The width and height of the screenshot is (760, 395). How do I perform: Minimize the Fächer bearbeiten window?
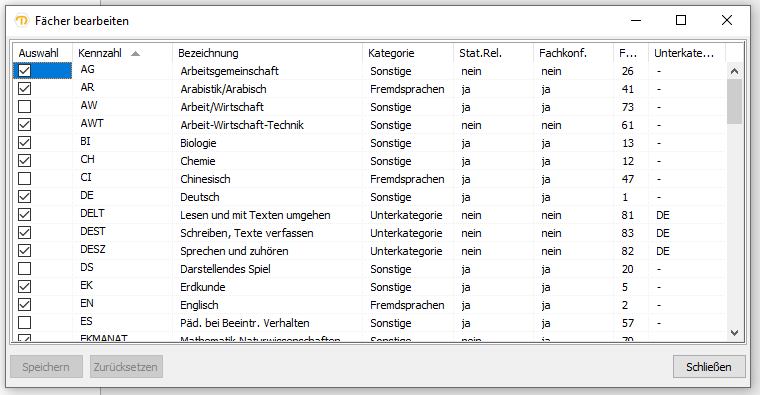tap(636, 20)
